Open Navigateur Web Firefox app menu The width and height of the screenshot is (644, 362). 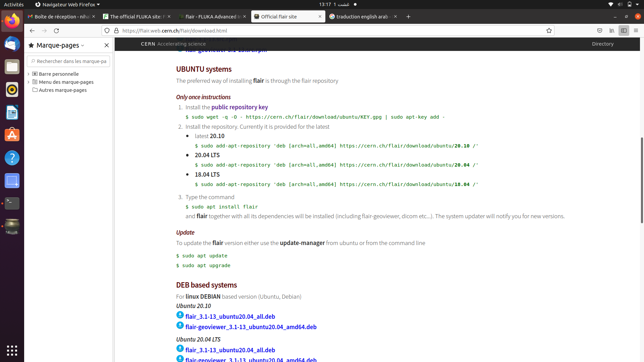click(67, 4)
